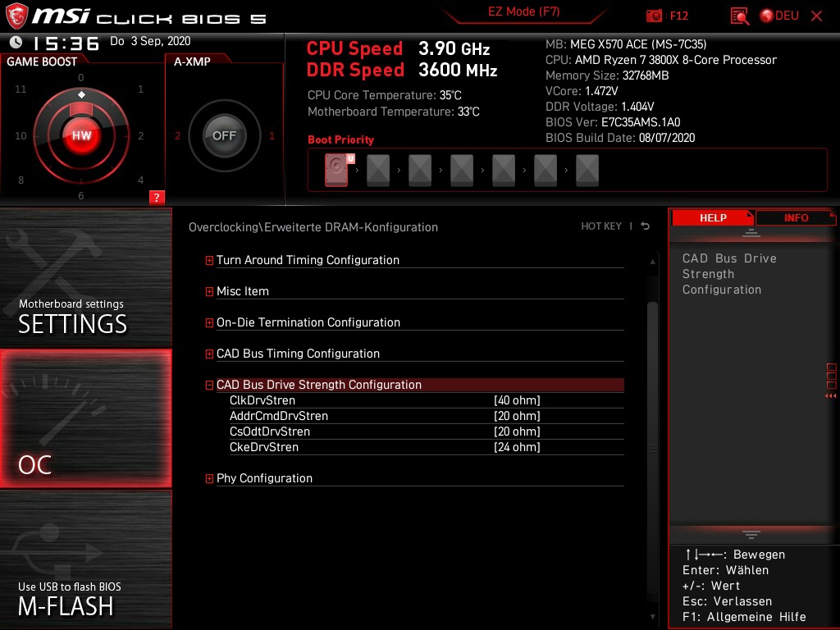Toggle the GAME BOOST HW knob
This screenshot has height=630, width=840.
(81, 135)
